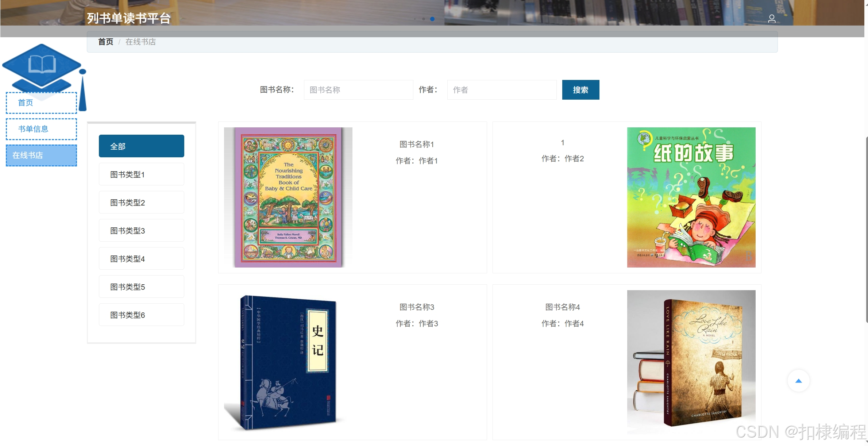Filter by 图书类型1 category
This screenshot has height=446, width=868.
[142, 174]
